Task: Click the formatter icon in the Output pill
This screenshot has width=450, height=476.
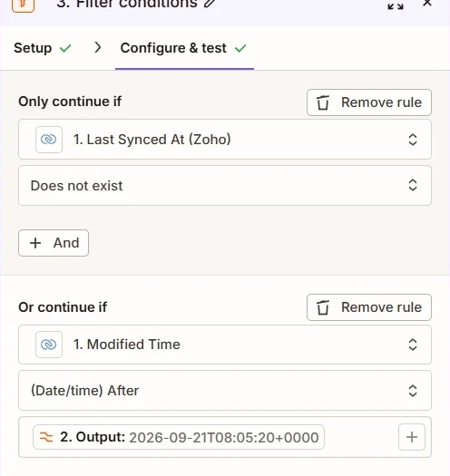Action: pyautogui.click(x=46, y=437)
